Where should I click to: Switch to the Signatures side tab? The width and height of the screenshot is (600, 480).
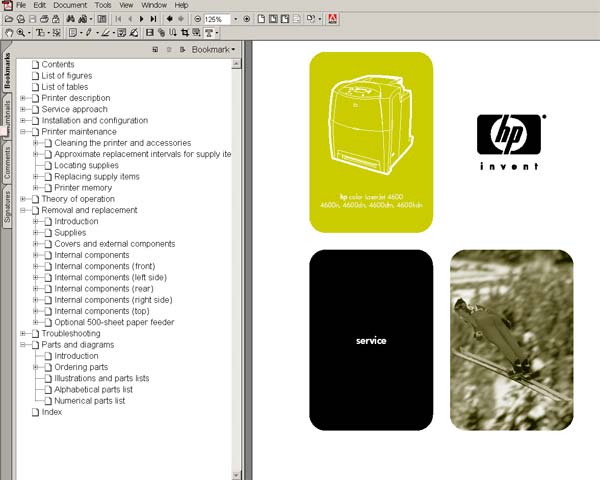[7, 207]
